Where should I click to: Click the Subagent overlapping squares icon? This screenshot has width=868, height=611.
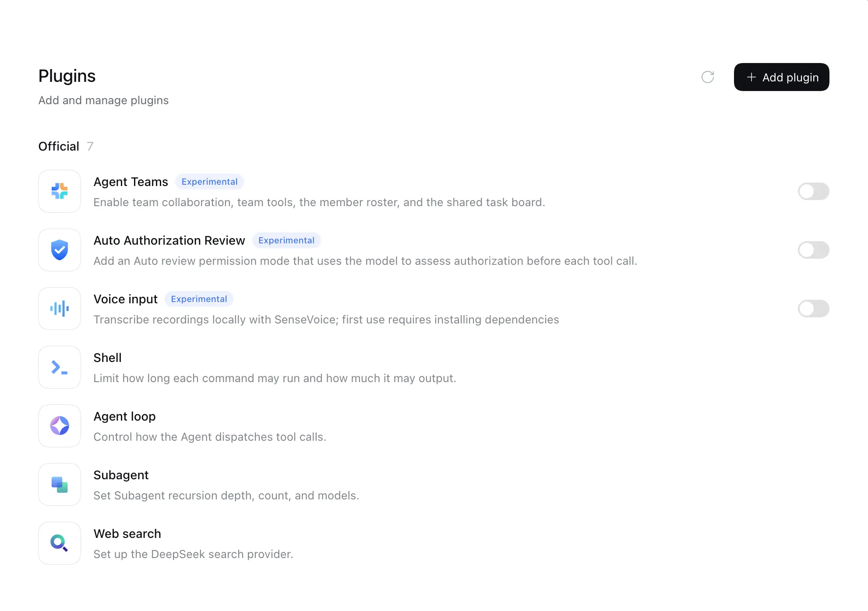click(x=60, y=485)
